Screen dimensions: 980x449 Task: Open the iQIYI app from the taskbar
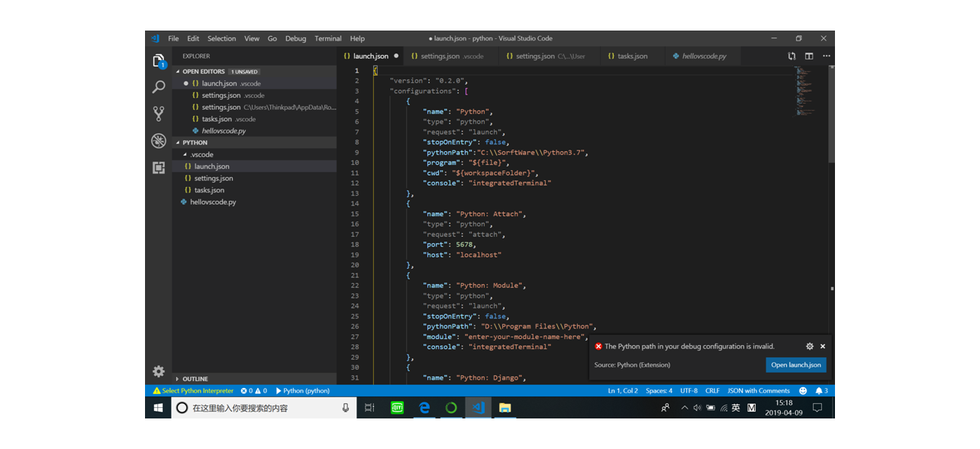tap(397, 408)
